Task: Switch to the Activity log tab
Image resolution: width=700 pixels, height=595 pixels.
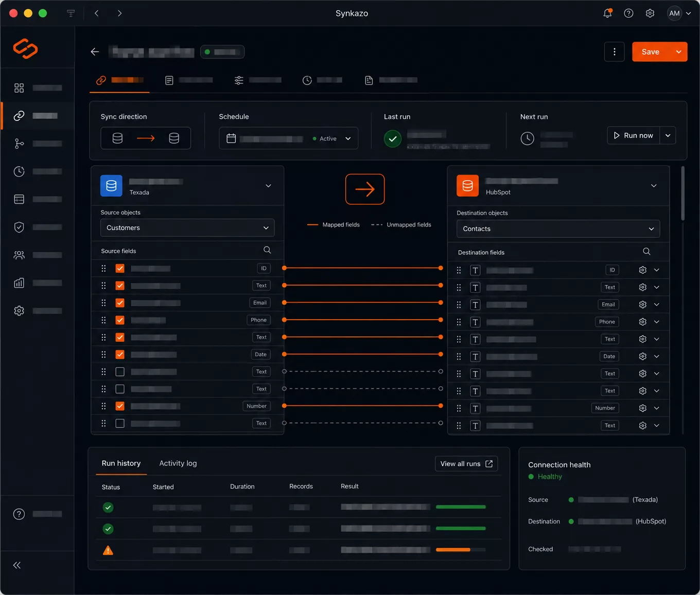Action: tap(178, 463)
